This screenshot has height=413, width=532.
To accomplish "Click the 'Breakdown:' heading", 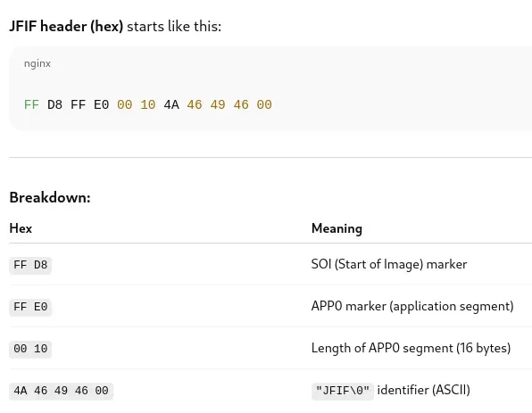I will point(50,197).
